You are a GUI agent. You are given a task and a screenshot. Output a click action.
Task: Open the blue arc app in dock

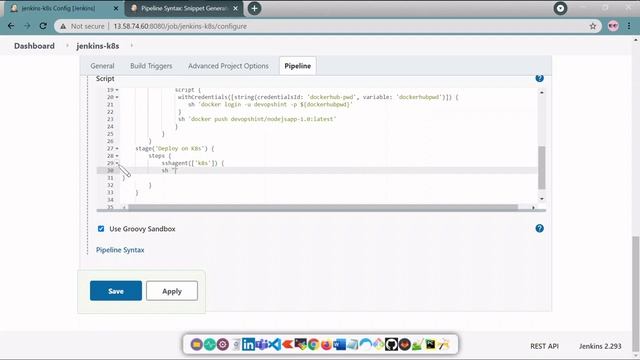tap(365, 345)
